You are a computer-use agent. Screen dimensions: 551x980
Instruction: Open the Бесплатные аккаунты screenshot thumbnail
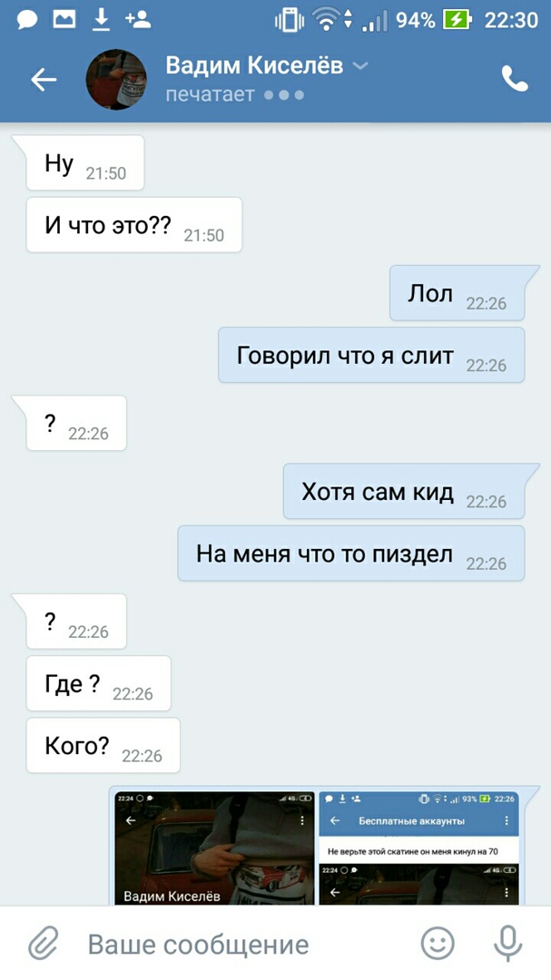pos(419,848)
